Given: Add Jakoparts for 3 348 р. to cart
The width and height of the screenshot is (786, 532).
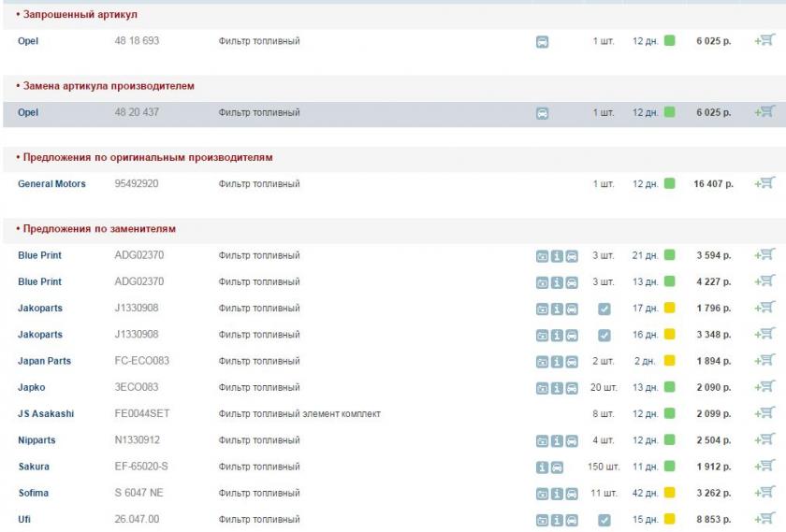Looking at the screenshot, I should [765, 334].
